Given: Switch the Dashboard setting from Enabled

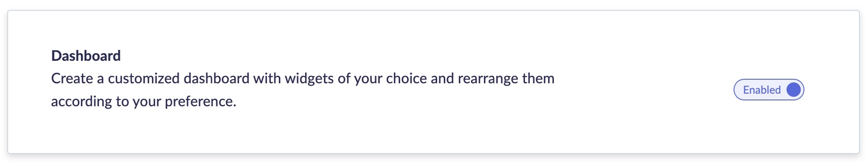Looking at the screenshot, I should [769, 90].
